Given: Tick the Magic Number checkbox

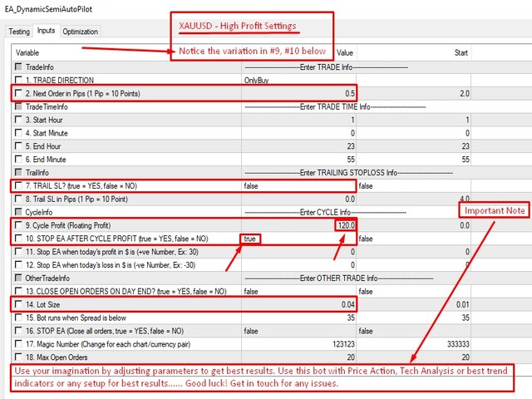Looking at the screenshot, I should point(18,344).
